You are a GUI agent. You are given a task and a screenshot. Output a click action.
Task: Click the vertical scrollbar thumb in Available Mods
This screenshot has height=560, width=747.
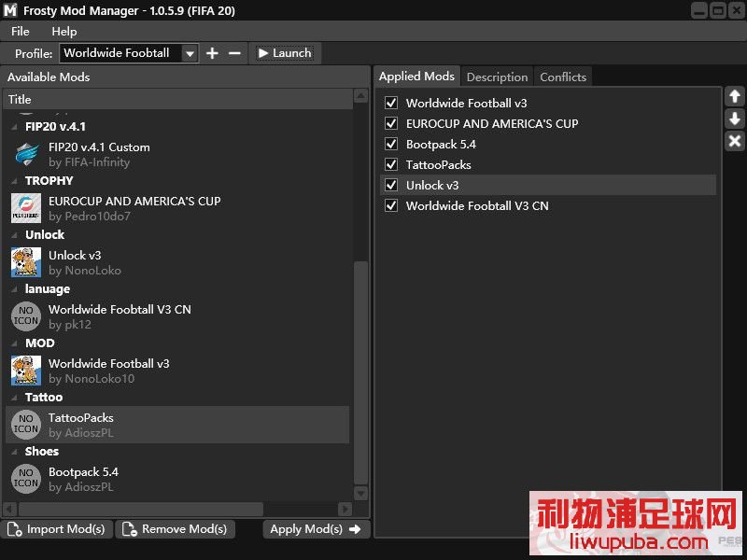tap(360, 372)
